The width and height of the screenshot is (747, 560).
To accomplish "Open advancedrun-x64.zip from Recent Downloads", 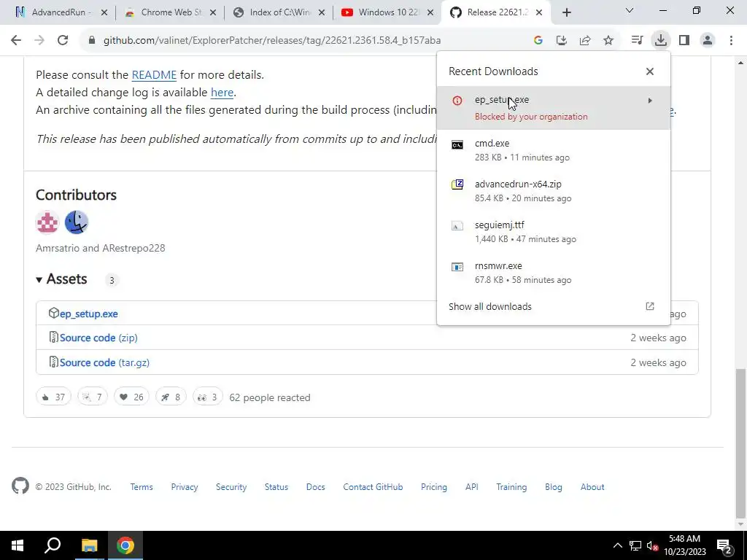I will pyautogui.click(x=553, y=191).
